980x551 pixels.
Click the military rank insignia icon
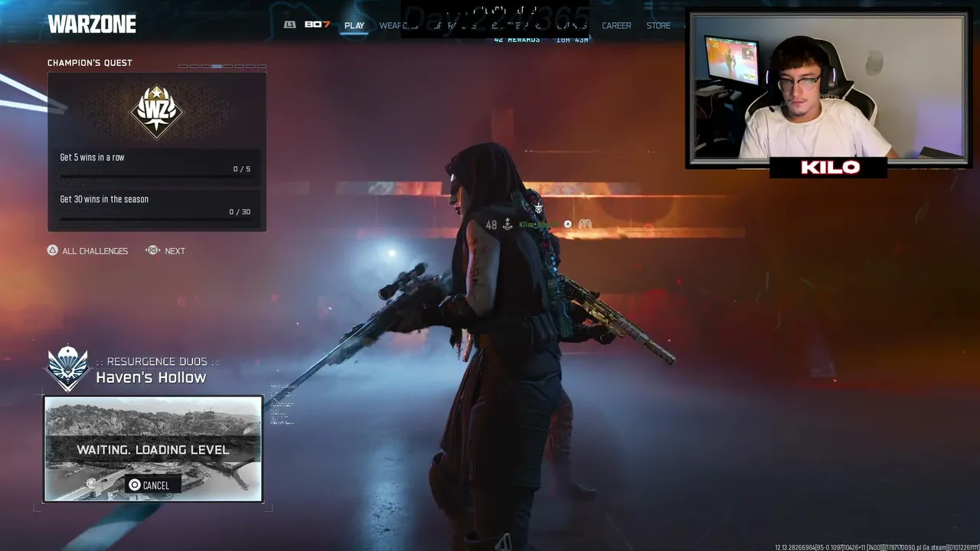[x=507, y=224]
